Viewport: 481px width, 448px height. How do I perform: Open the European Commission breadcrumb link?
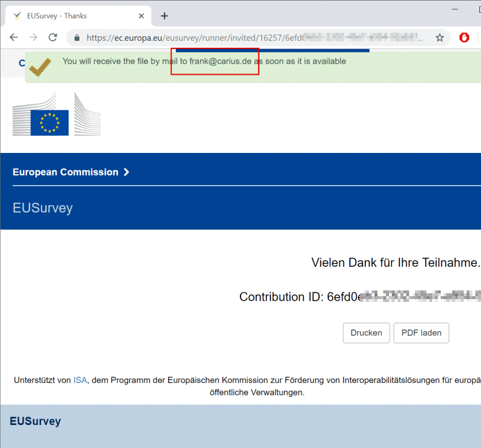point(66,172)
